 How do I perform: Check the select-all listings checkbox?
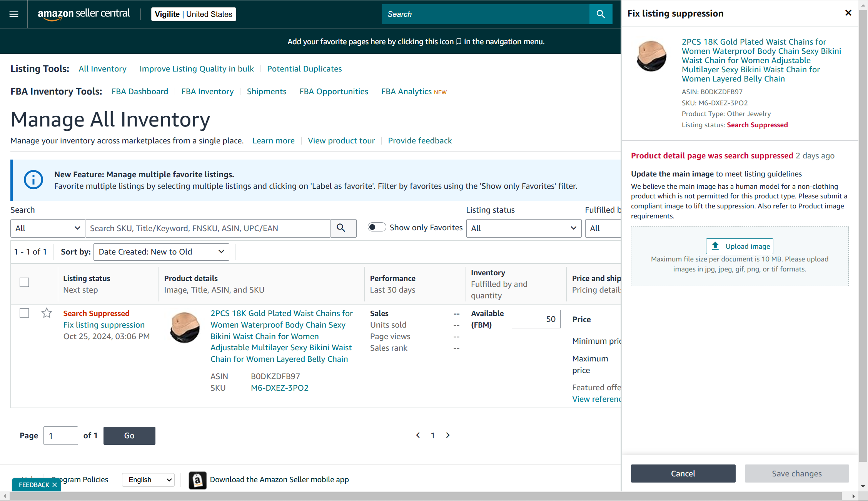(x=24, y=282)
